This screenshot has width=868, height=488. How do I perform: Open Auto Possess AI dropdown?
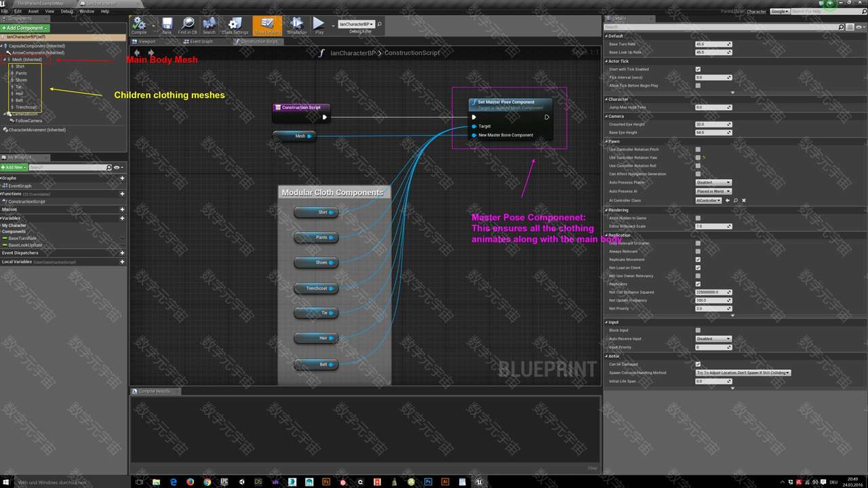click(713, 191)
